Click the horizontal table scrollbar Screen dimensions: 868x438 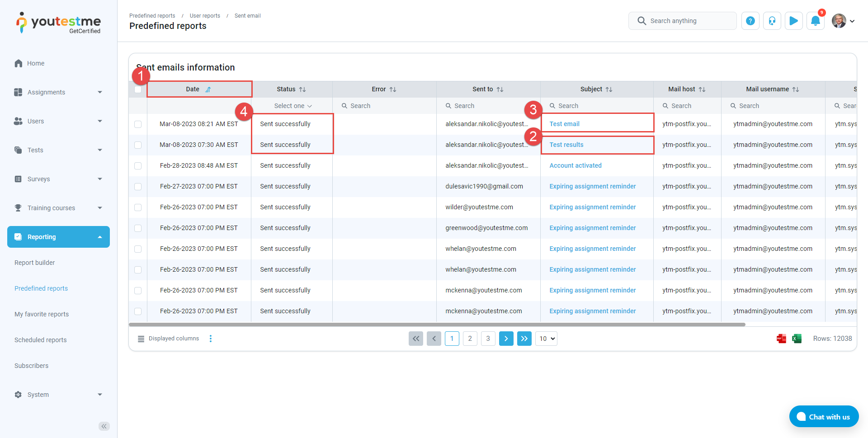437,325
